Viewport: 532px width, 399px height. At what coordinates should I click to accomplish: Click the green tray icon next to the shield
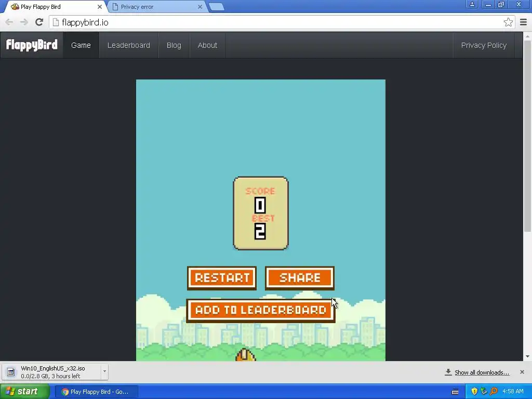[484, 392]
